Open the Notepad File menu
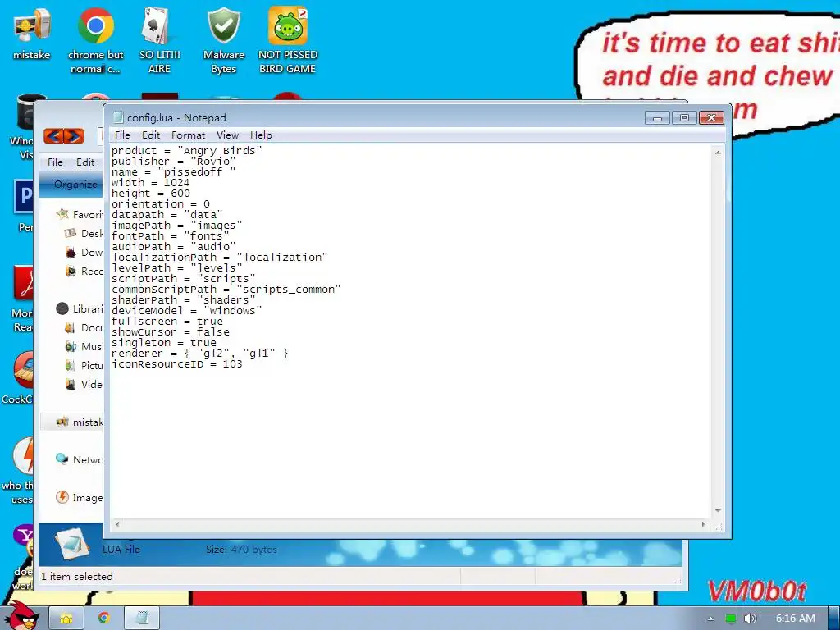This screenshot has width=840, height=630. coord(122,135)
